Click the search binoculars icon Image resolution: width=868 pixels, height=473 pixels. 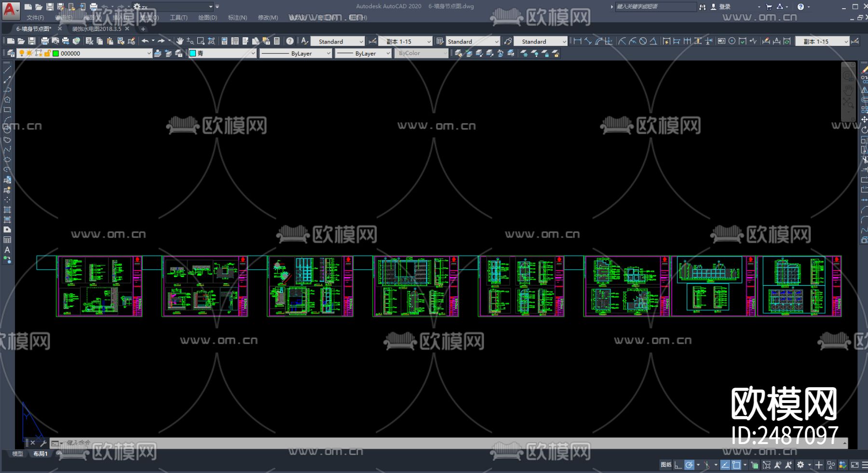click(702, 7)
